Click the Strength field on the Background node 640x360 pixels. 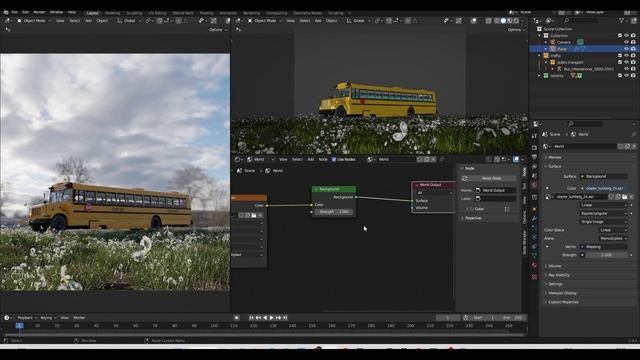(334, 212)
